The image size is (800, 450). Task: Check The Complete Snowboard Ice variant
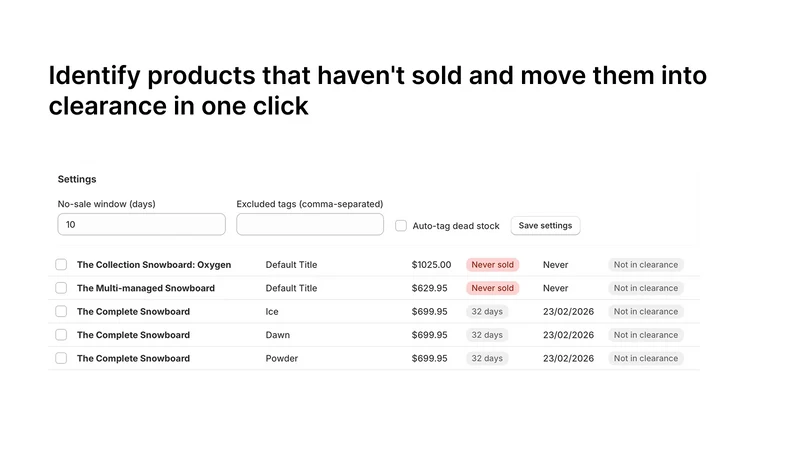tap(61, 311)
